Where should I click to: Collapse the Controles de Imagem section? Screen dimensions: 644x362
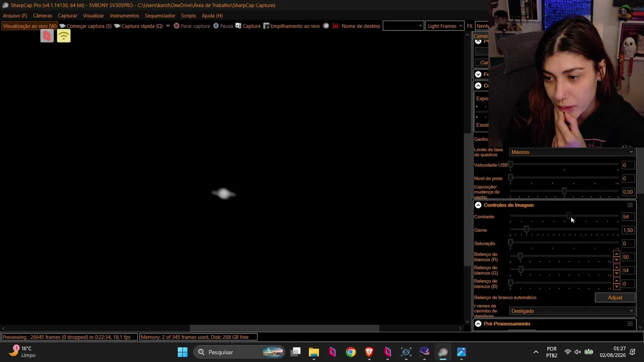(x=478, y=205)
